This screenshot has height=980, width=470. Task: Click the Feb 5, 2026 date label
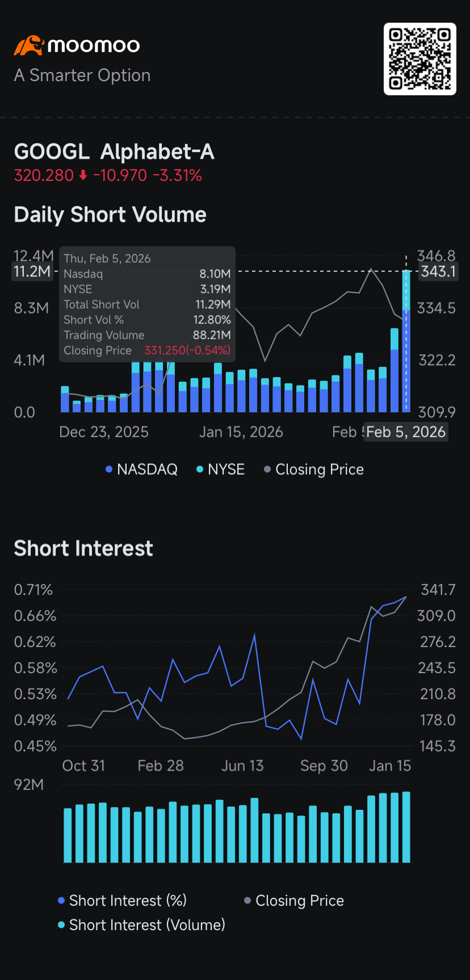coord(406,432)
